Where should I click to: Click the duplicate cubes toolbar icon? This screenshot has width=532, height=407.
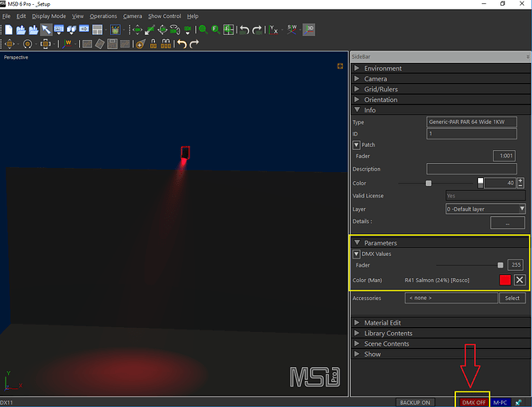(71, 30)
